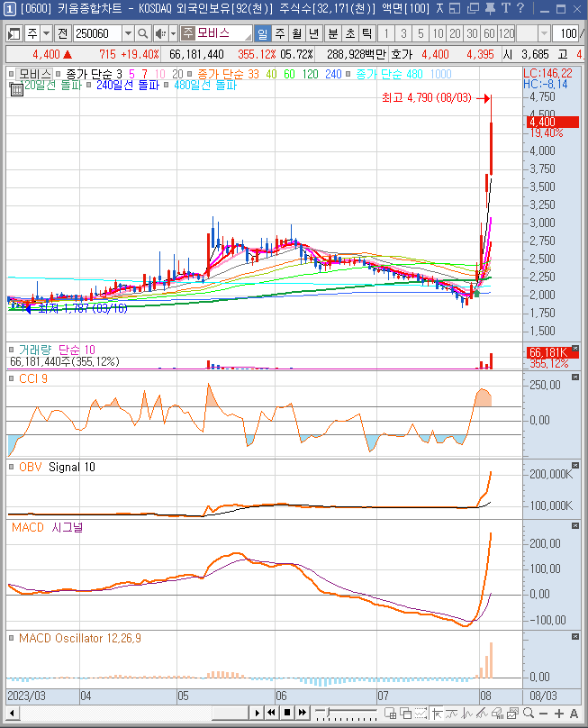Toggle the CCI 9 indicator checkbox

point(11,378)
